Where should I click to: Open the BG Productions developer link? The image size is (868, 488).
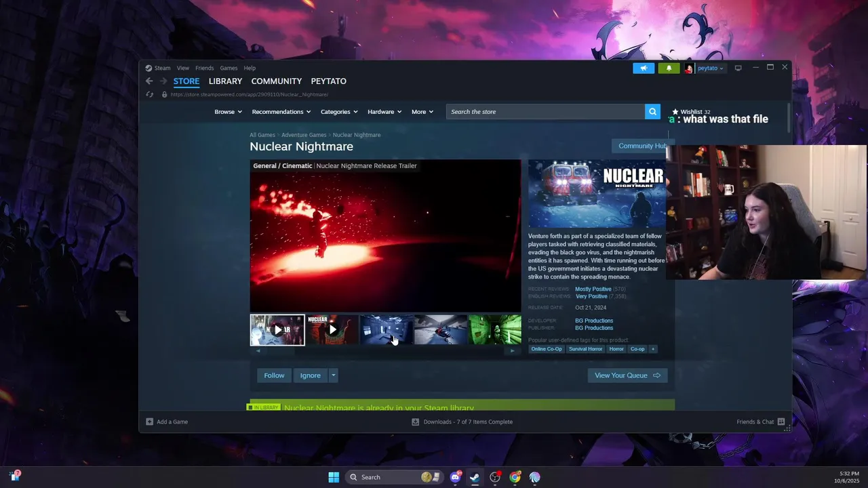click(x=594, y=321)
